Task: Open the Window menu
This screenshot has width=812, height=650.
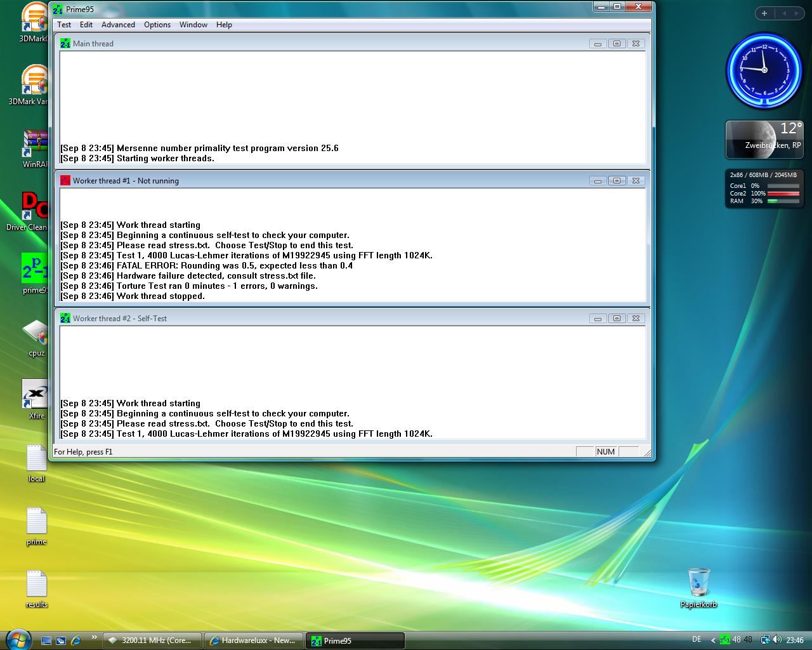Action: pos(193,25)
